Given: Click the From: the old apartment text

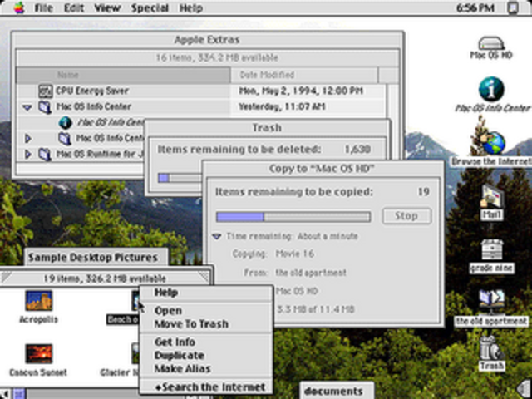Looking at the screenshot, I should pyautogui.click(x=295, y=273).
